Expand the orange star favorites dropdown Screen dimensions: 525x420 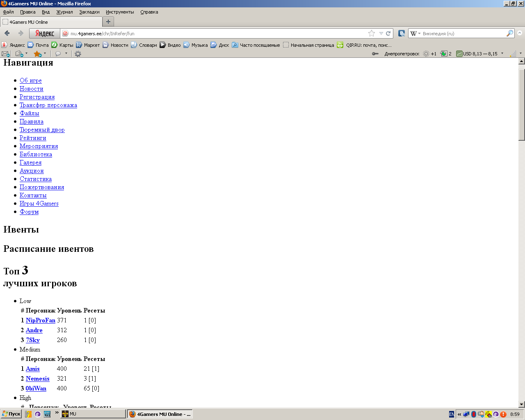(x=45, y=53)
